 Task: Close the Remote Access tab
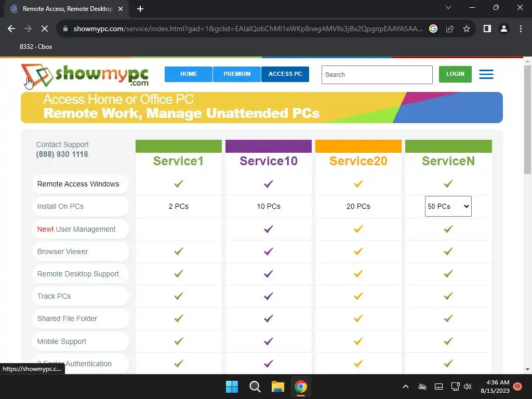point(121,9)
